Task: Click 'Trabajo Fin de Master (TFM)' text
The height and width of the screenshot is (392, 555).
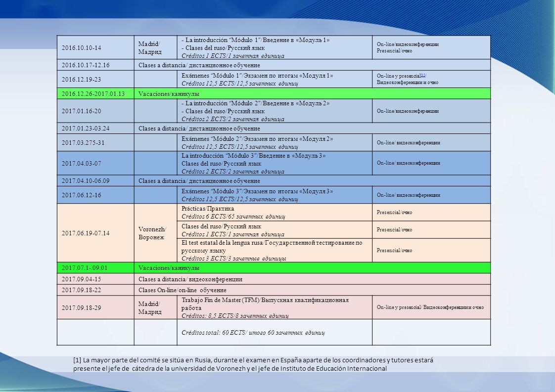Action: point(265,304)
